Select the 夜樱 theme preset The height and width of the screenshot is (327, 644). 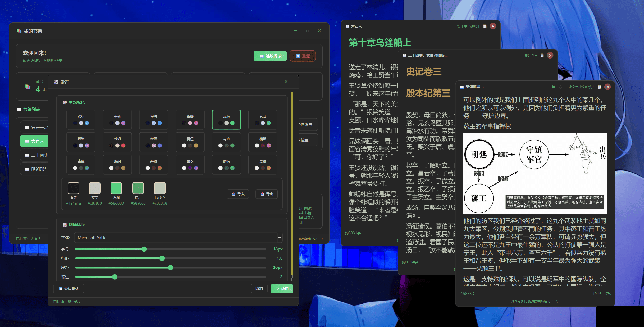(x=190, y=120)
